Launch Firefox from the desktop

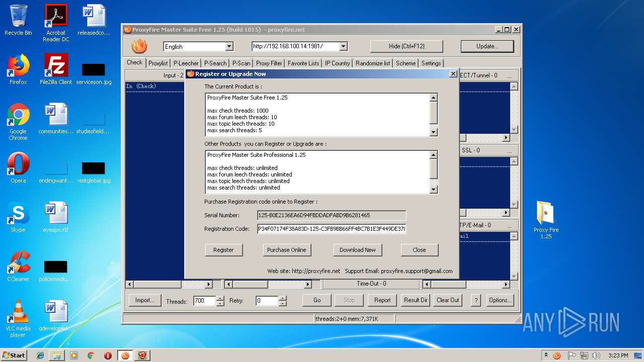pos(18,70)
